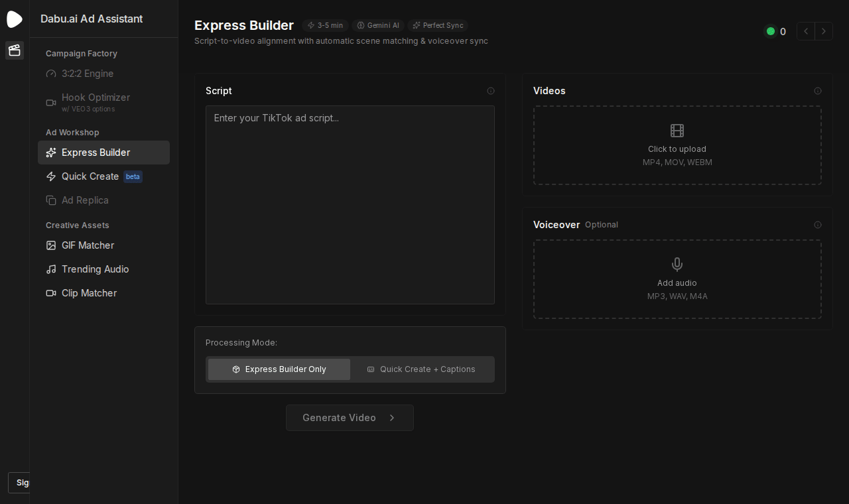
Task: Switch to Quick Create + Captions mode
Action: click(421, 369)
